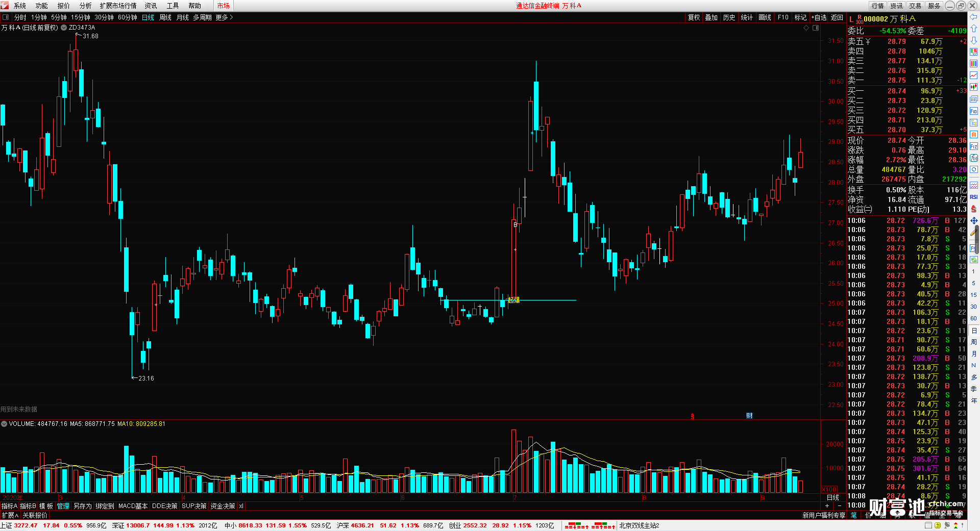The width and height of the screenshot is (980, 531).
Task: Open the quote list icon in sidebar
Action: coord(974,52)
